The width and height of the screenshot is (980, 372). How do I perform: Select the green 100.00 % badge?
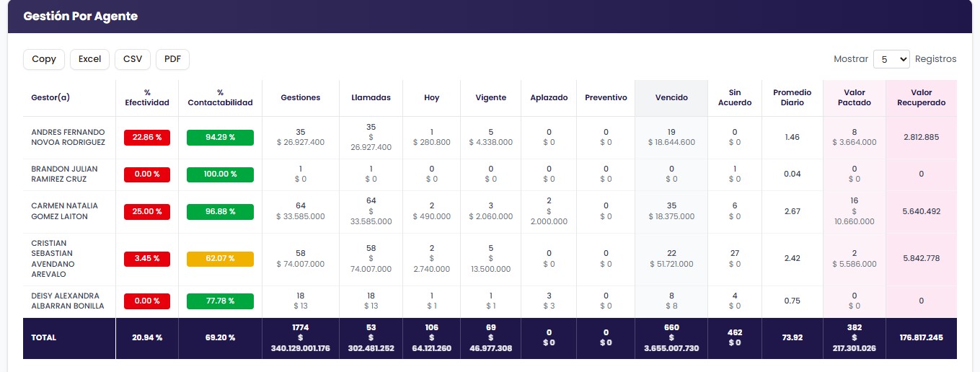pos(220,174)
